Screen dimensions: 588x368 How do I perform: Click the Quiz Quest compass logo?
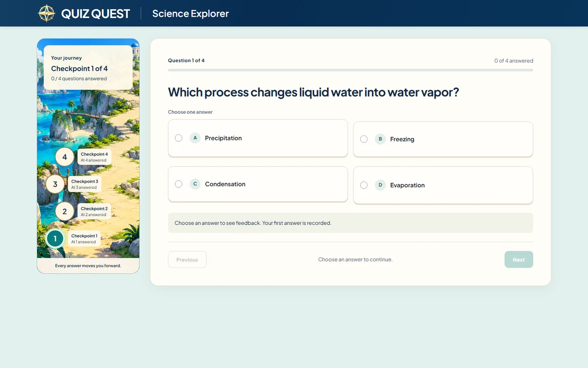pos(47,13)
